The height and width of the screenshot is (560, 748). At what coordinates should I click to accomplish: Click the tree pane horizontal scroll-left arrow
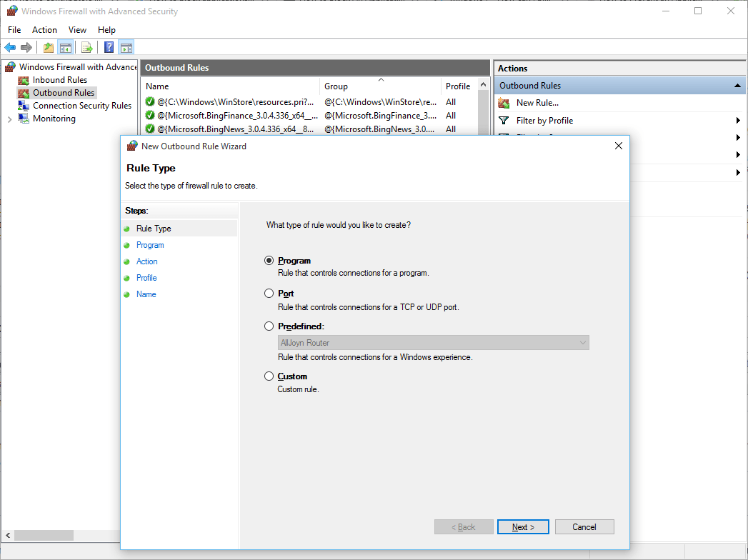click(x=8, y=536)
